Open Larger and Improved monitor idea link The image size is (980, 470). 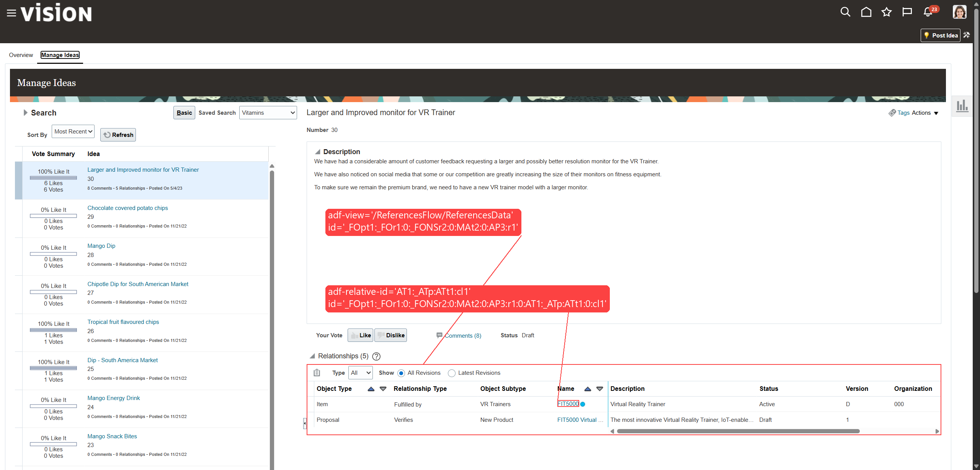click(143, 170)
